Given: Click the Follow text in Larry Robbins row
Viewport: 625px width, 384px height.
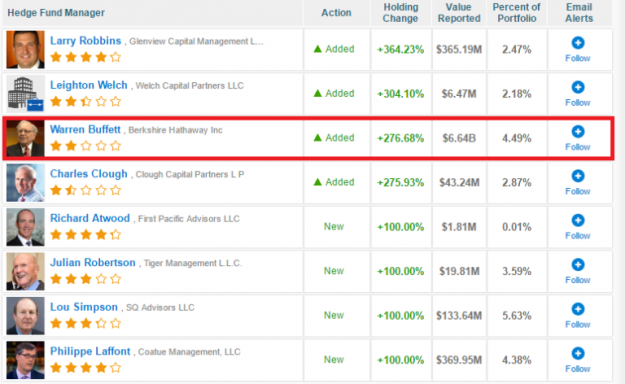Looking at the screenshot, I should tap(578, 58).
